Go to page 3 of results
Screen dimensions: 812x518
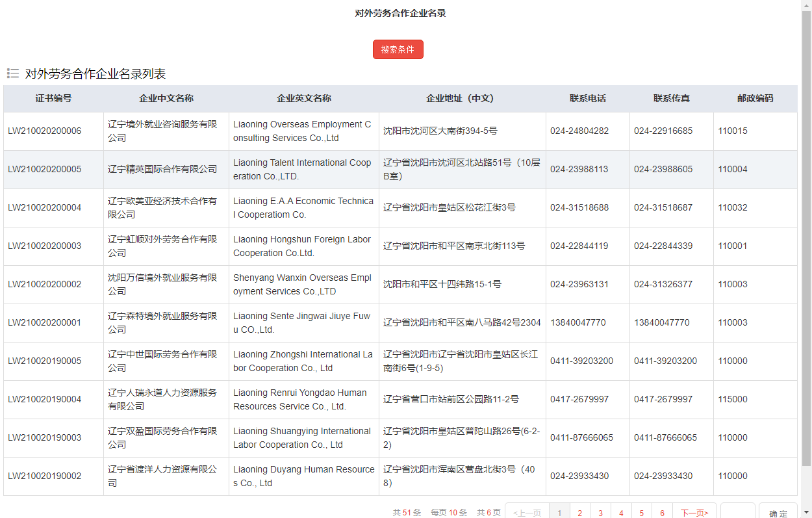(x=600, y=513)
